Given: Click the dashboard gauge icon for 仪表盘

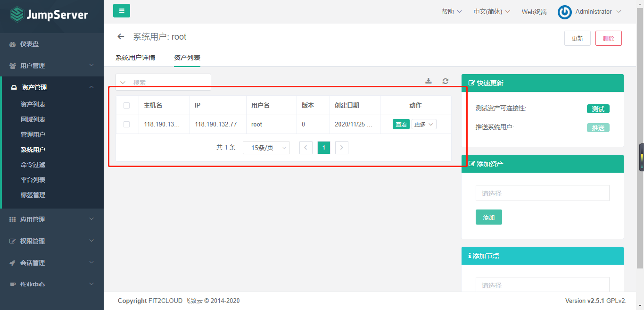Looking at the screenshot, I should click(x=13, y=44).
